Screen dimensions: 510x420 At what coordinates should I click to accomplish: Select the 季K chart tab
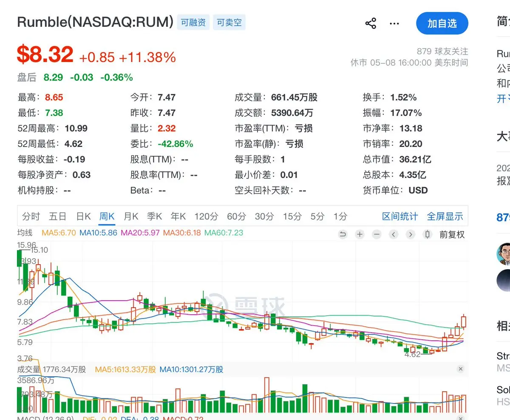[155, 217]
